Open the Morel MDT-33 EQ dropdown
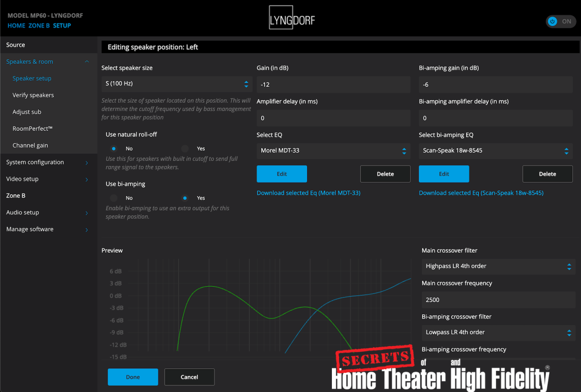This screenshot has height=392, width=581. (333, 151)
